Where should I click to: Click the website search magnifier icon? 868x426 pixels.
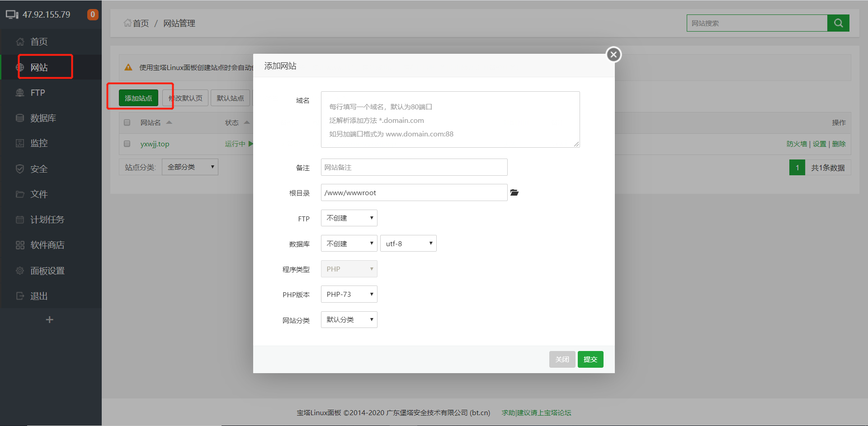838,23
